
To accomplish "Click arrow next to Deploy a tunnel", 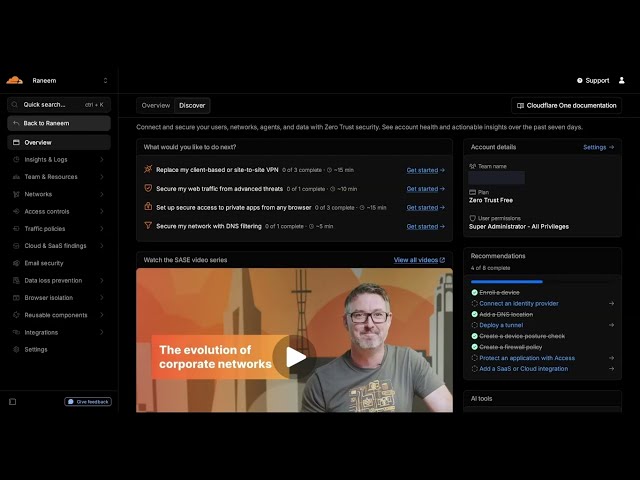I will 611,325.
